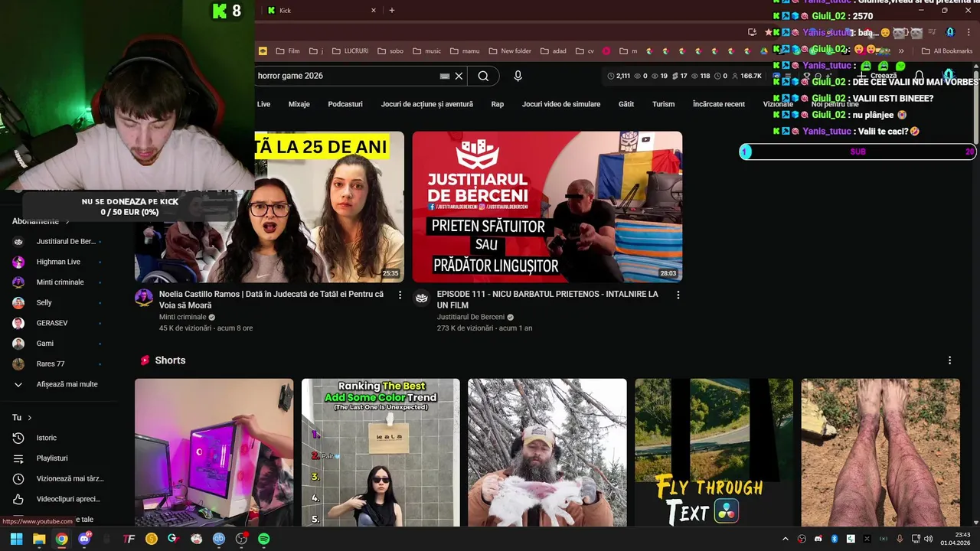Open the sobo bookmark folder
Screen dimensions: 980x551
point(390,51)
